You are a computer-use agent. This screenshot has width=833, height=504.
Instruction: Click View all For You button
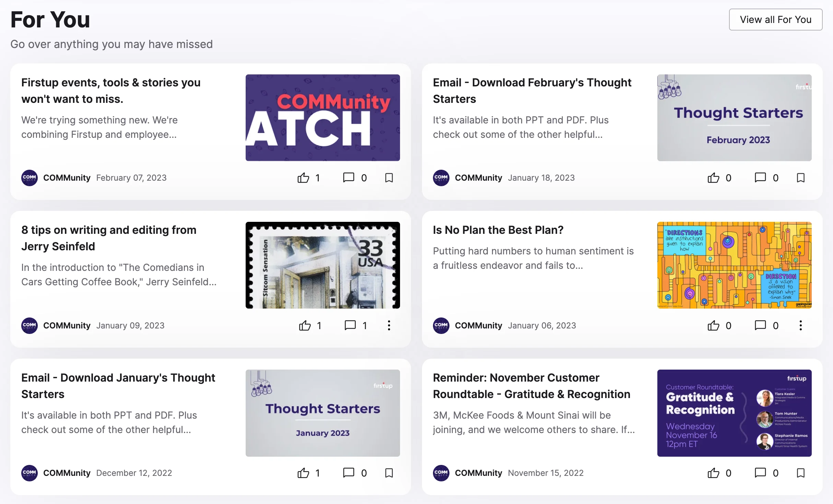[775, 20]
